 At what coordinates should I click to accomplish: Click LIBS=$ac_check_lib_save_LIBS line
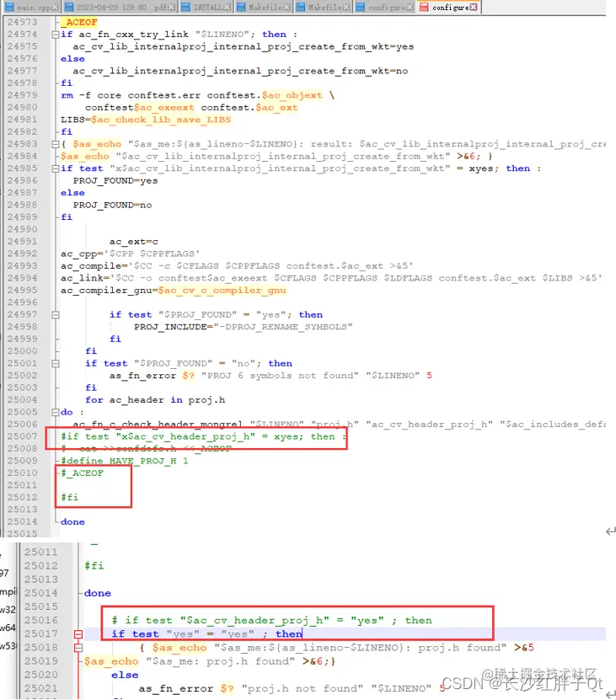tap(146, 120)
